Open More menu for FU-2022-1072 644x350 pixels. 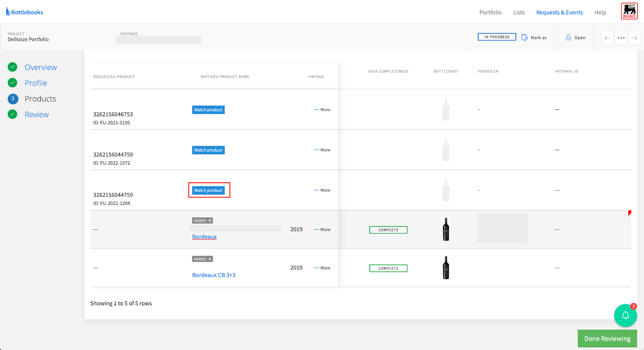click(322, 150)
